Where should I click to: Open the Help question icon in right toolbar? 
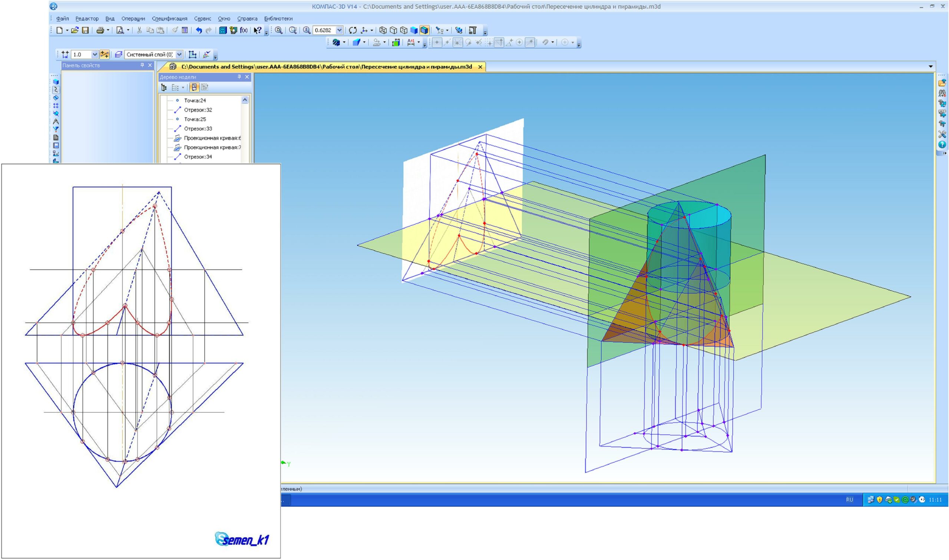[942, 145]
